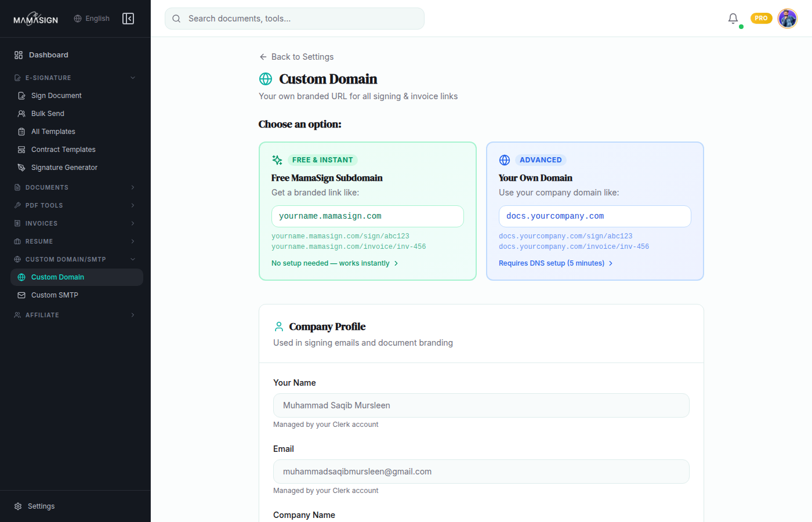
Task: Go Back to Settings
Action: 296,57
